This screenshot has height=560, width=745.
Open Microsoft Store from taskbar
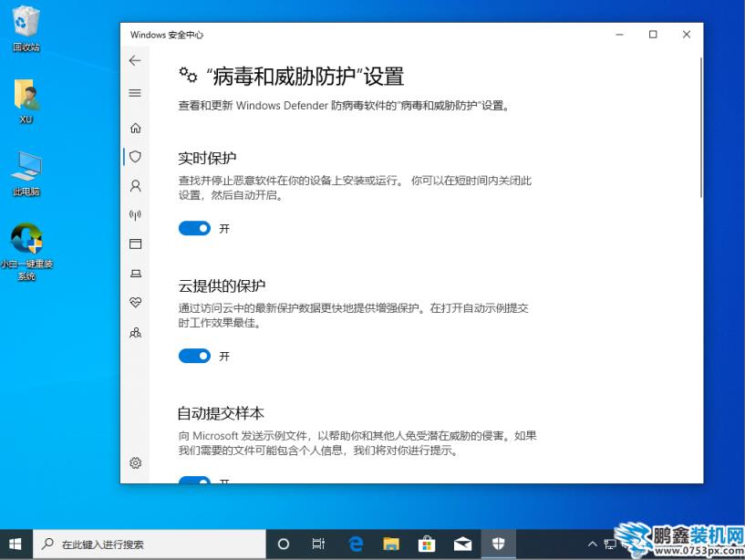(427, 544)
